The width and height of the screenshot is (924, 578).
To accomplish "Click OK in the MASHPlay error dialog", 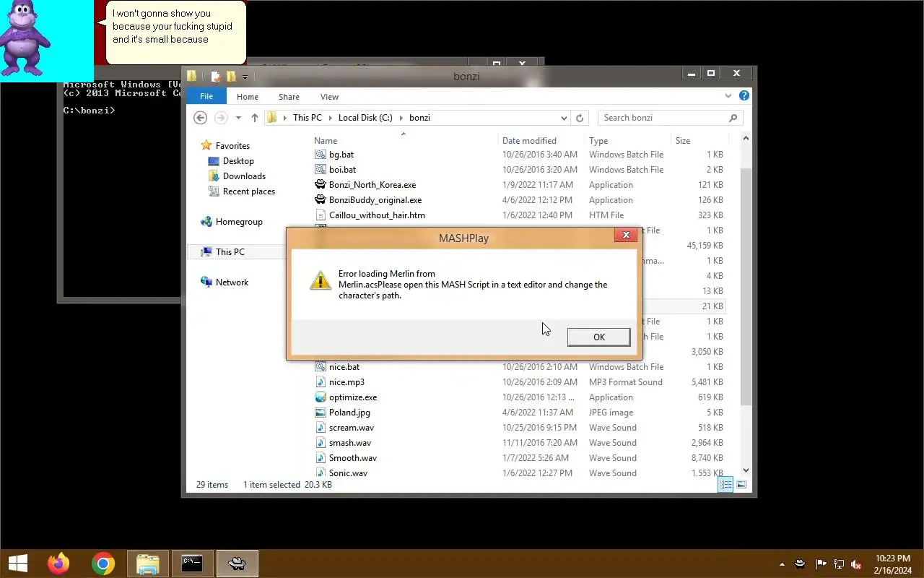I will click(598, 337).
